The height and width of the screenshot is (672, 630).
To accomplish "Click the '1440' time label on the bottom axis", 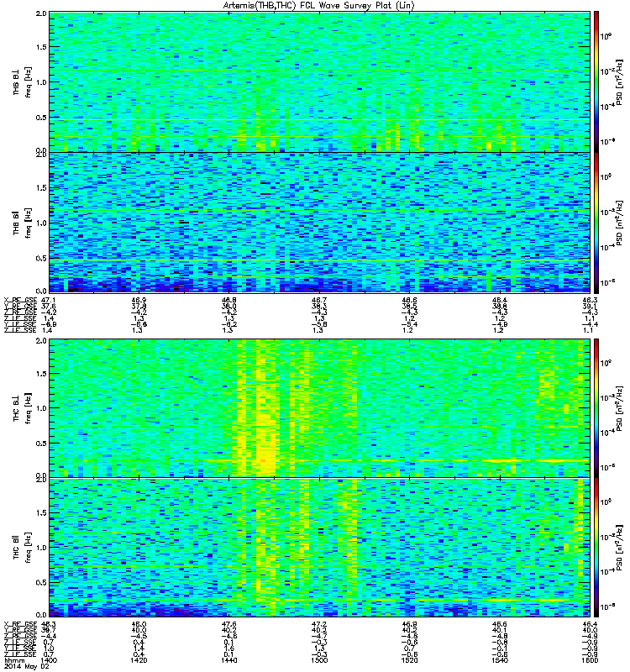I will [228, 660].
